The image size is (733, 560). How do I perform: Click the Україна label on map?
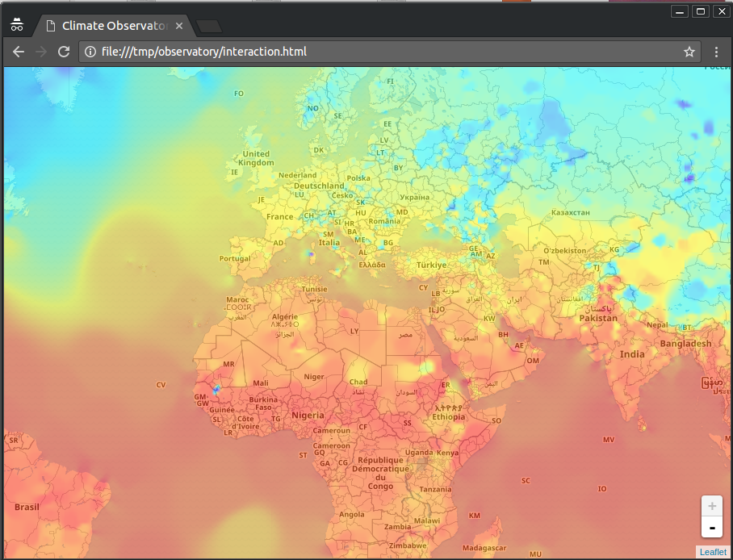click(x=414, y=197)
